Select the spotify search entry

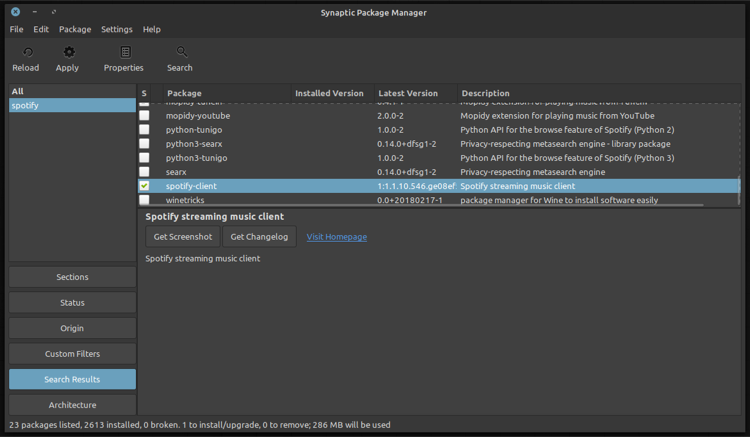point(72,105)
